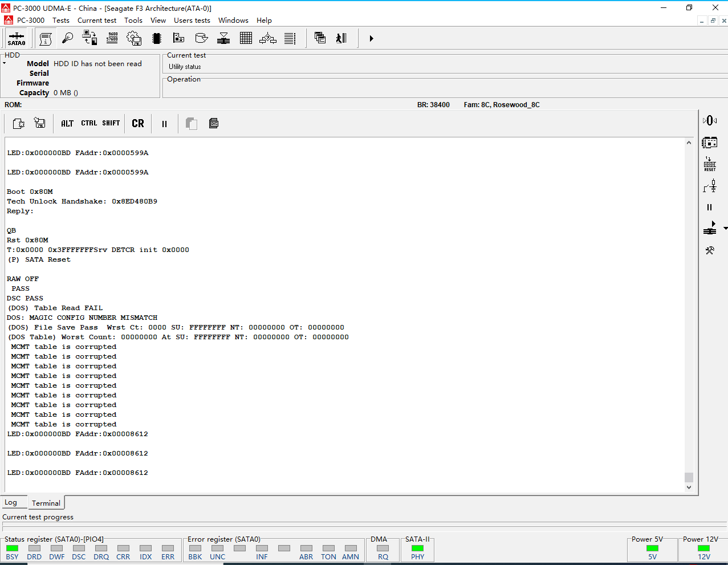This screenshot has height=565, width=728.
Task: Click the RESET counter icon on right sidebar
Action: (710, 164)
